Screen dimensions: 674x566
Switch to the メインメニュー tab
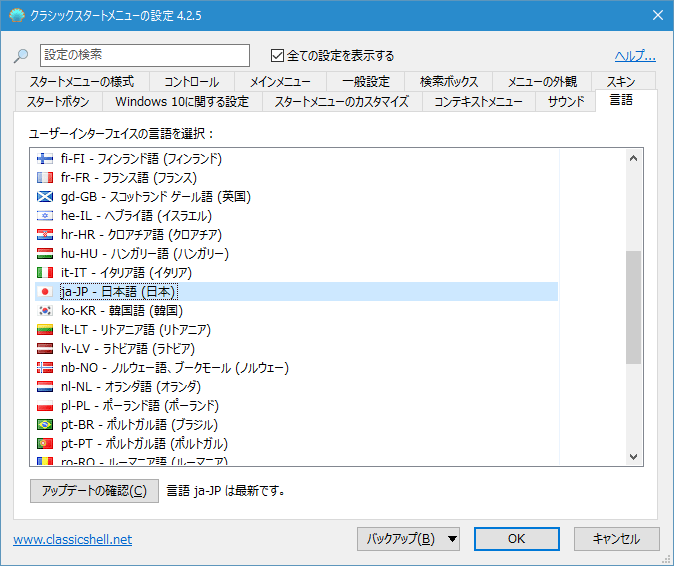click(x=280, y=81)
